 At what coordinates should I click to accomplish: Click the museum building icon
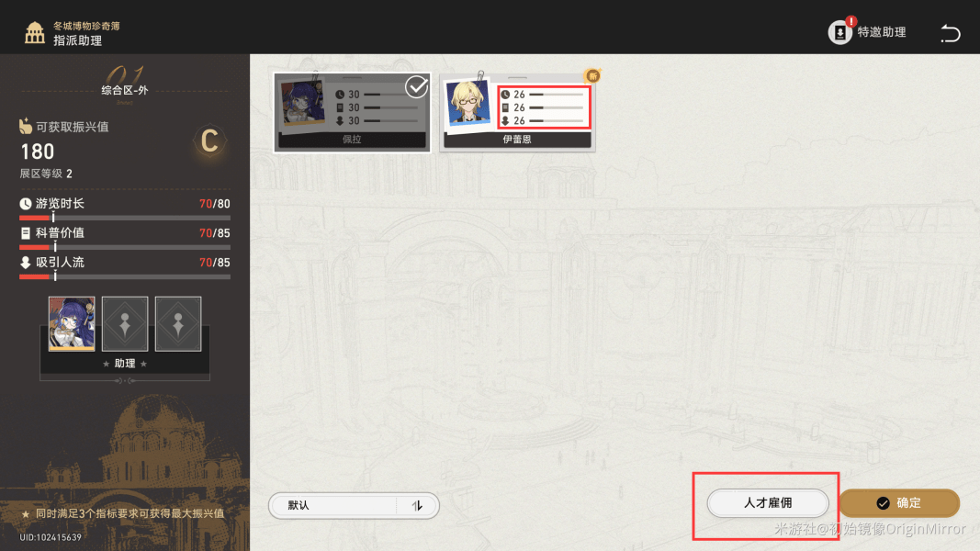coord(34,32)
